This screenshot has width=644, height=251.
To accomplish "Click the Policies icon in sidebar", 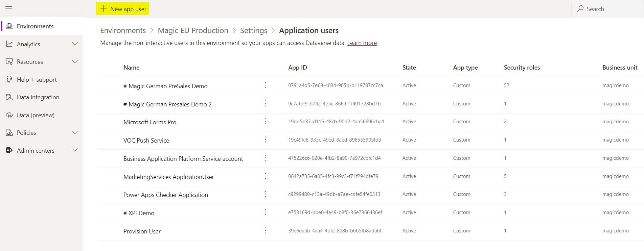I will pyautogui.click(x=9, y=132).
